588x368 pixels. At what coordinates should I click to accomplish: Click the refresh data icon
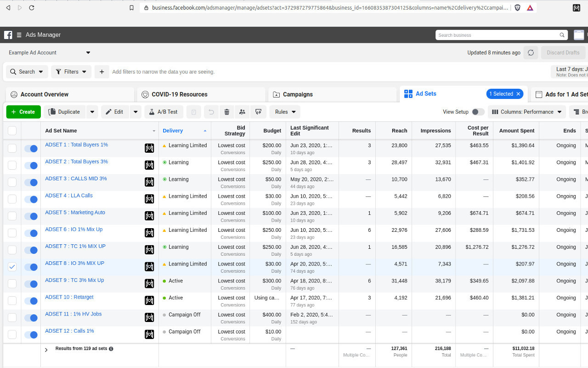tap(531, 52)
